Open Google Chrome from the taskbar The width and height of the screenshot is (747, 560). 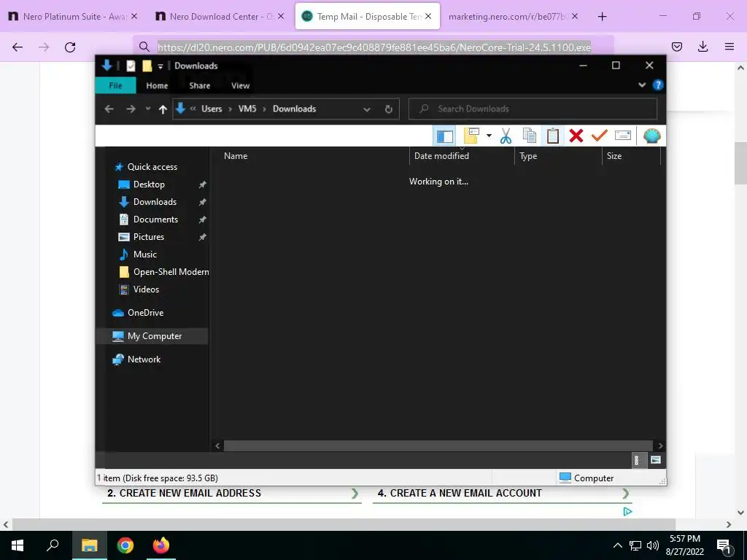click(125, 545)
